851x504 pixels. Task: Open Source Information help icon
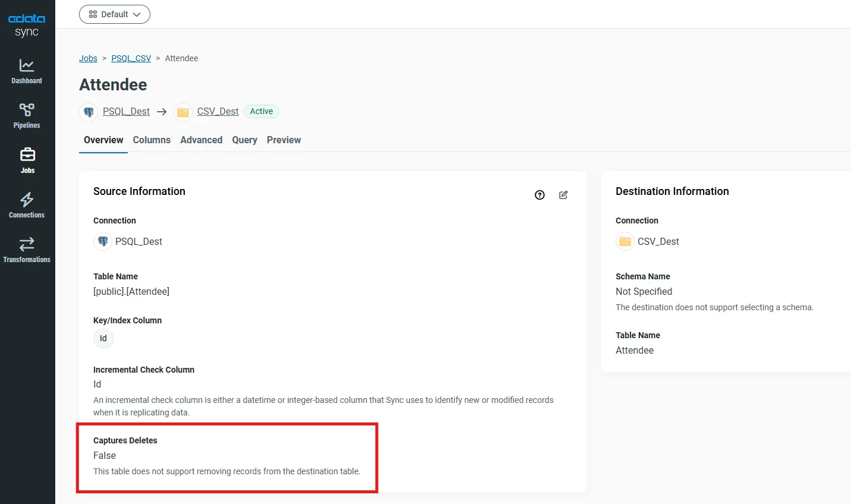(540, 195)
